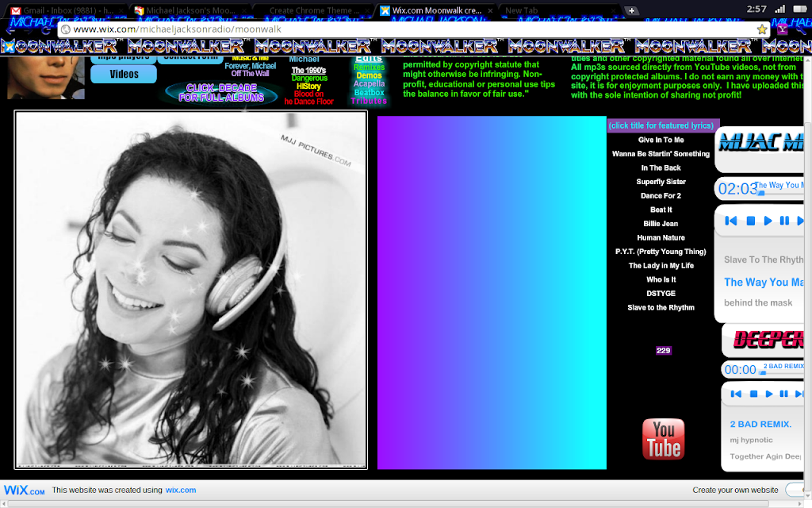Select Slave To The Rhythm playlist entry
The height and width of the screenshot is (508, 812).
[764, 260]
